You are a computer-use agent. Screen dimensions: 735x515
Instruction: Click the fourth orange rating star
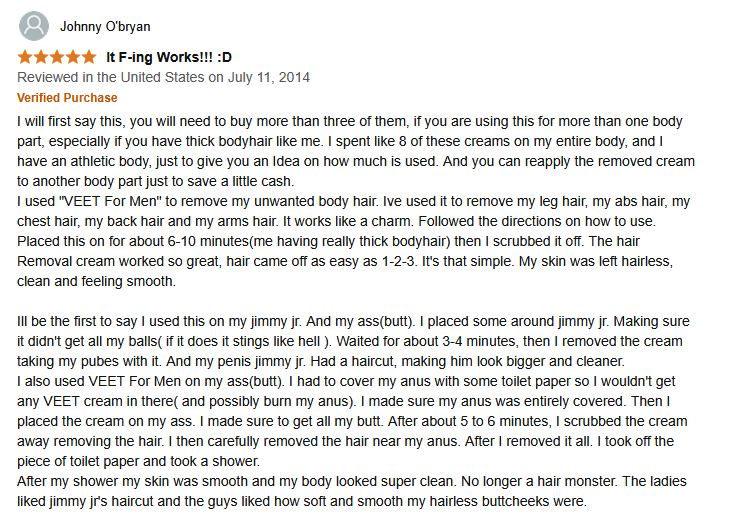click(x=73, y=57)
